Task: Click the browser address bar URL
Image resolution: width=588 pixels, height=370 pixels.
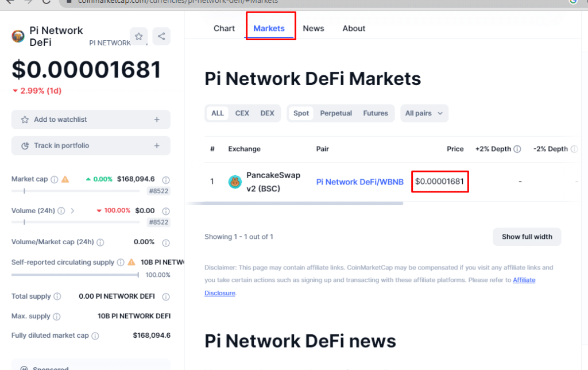Action: [x=178, y=2]
